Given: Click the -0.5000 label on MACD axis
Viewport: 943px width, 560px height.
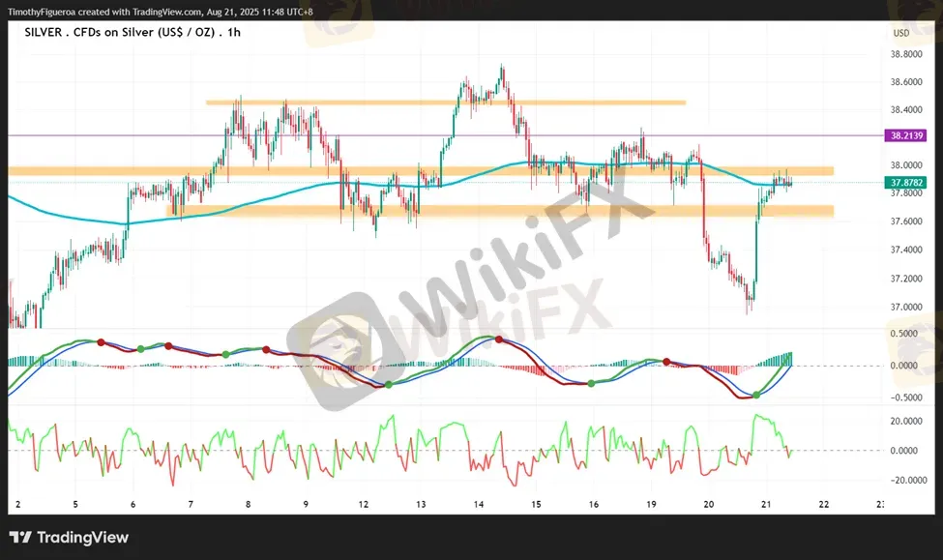Looking at the screenshot, I should pos(905,398).
